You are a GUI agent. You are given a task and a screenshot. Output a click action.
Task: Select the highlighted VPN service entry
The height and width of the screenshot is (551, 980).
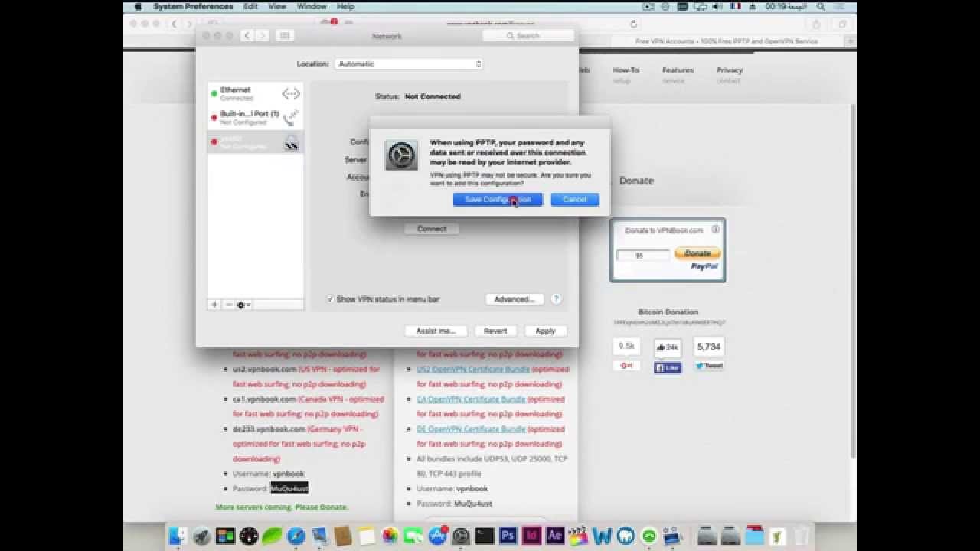(255, 142)
